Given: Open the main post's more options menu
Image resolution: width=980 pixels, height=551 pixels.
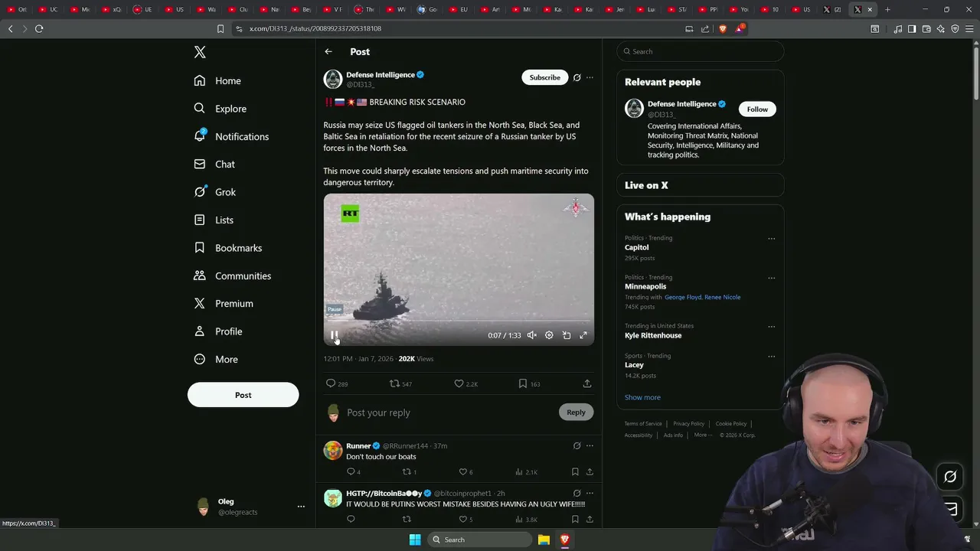Looking at the screenshot, I should point(590,77).
